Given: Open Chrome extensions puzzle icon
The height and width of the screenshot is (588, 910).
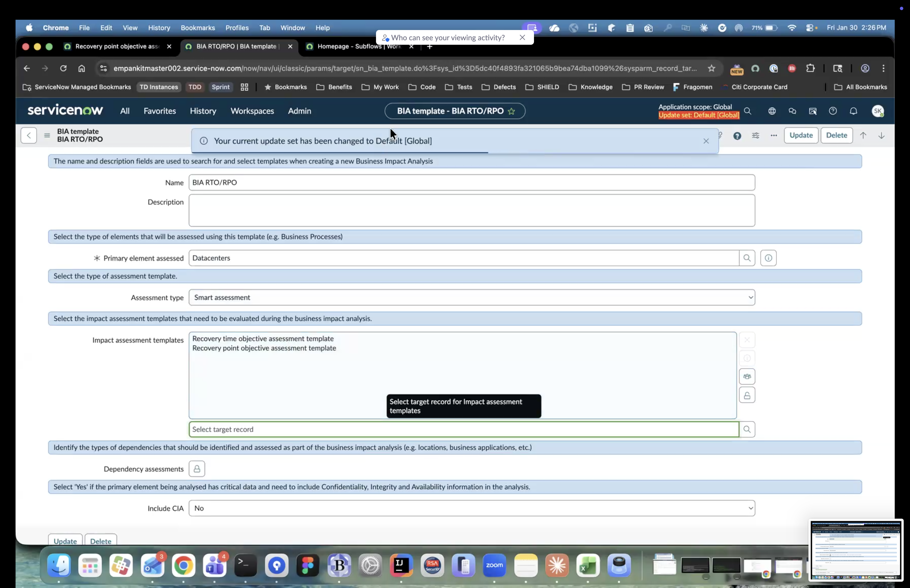Looking at the screenshot, I should [810, 68].
